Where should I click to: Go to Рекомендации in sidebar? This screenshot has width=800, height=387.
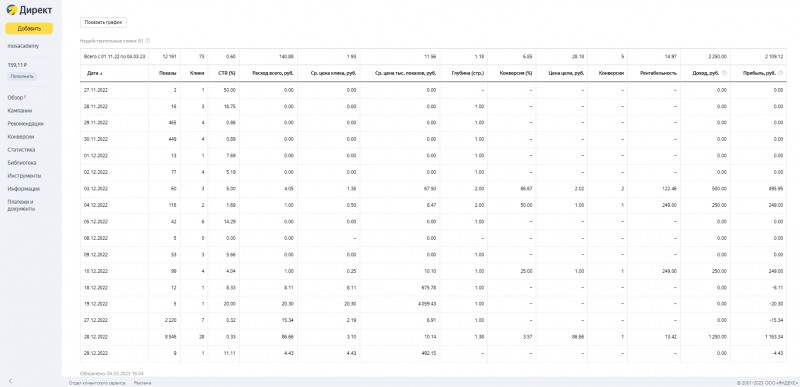pyautogui.click(x=26, y=124)
